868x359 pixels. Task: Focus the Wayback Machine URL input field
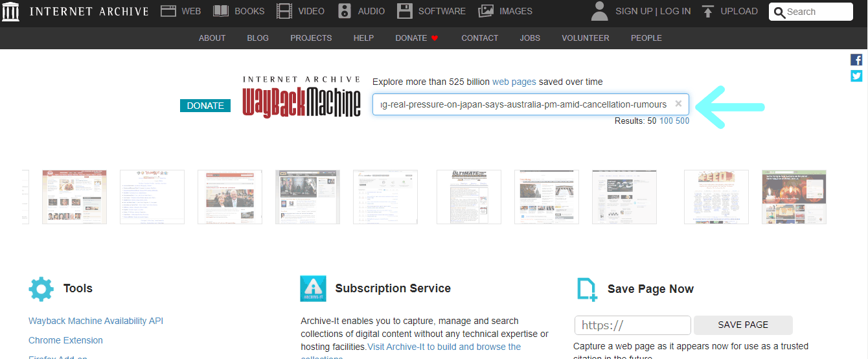pos(530,104)
